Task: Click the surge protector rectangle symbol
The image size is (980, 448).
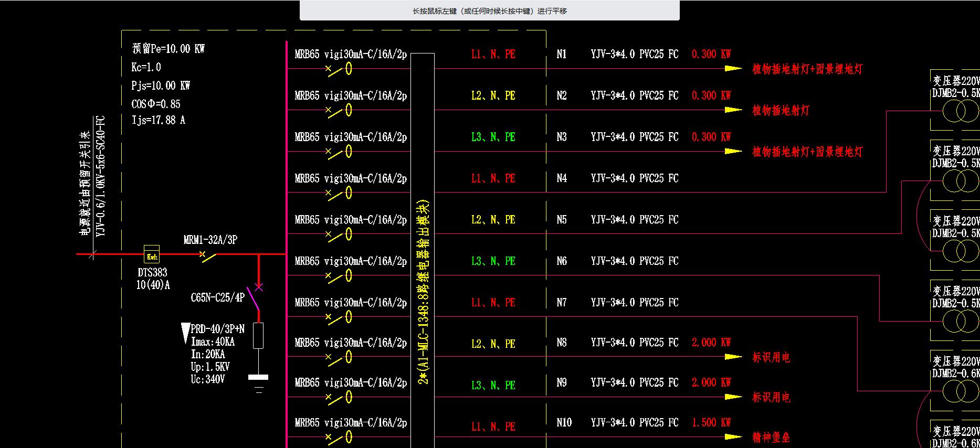Action: click(x=258, y=336)
